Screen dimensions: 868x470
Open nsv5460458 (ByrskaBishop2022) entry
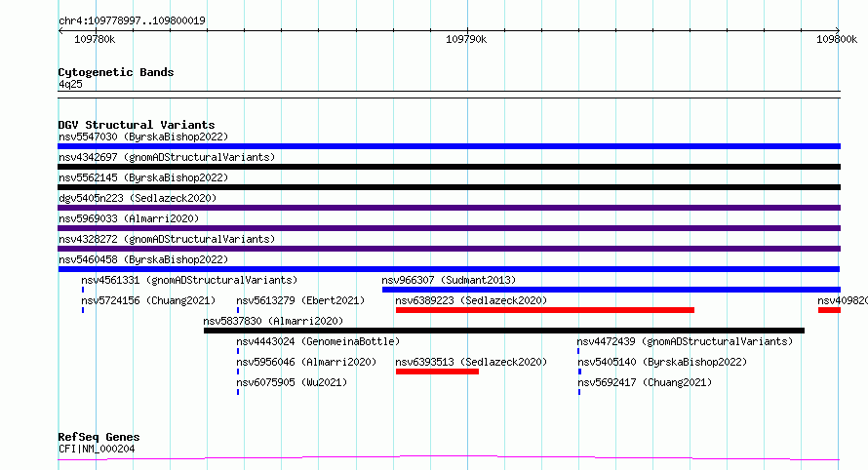pyautogui.click(x=143, y=259)
